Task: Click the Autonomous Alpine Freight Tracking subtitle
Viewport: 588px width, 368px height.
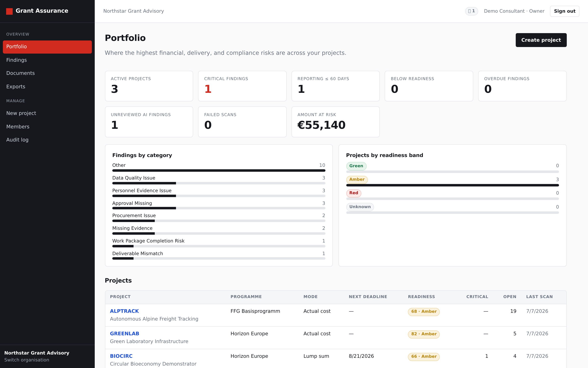Action: coord(154,319)
